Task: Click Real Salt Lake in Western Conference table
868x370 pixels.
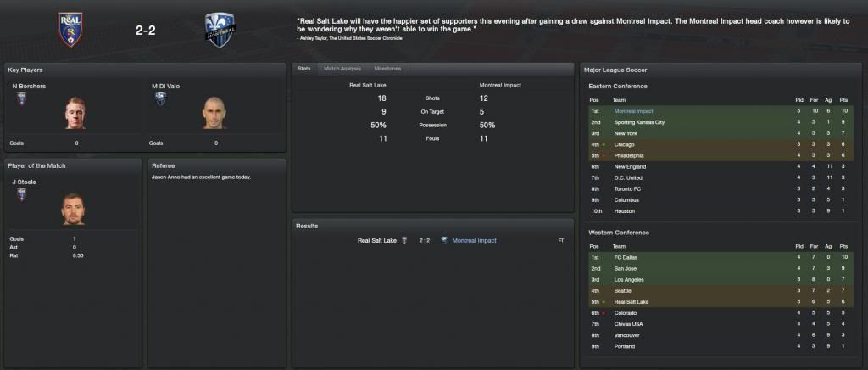Action: point(632,301)
